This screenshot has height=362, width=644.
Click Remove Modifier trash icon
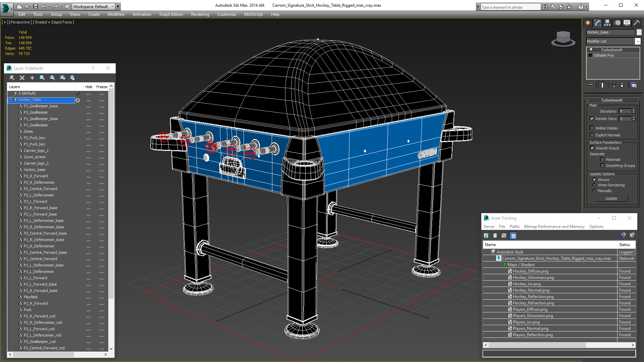(x=622, y=85)
